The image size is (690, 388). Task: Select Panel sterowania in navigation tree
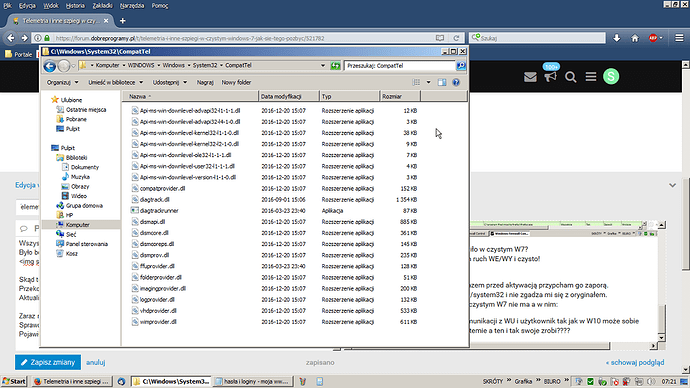tap(86, 244)
